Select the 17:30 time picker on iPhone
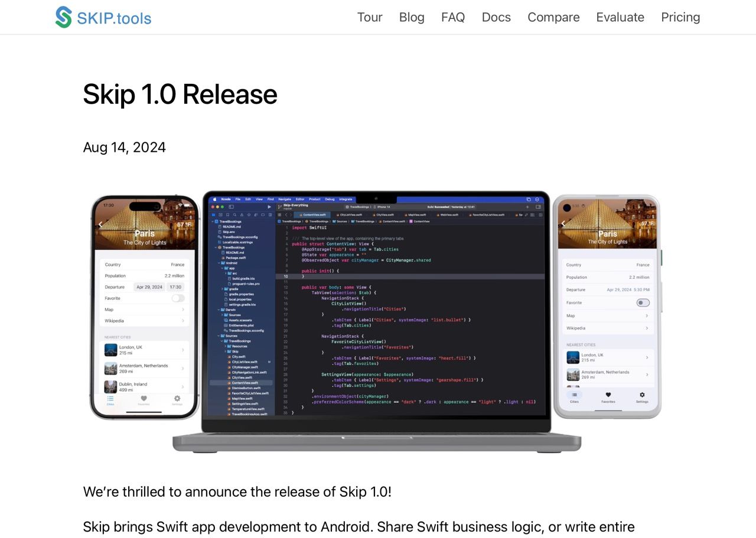Viewport: 756px width, 538px height. coord(175,287)
